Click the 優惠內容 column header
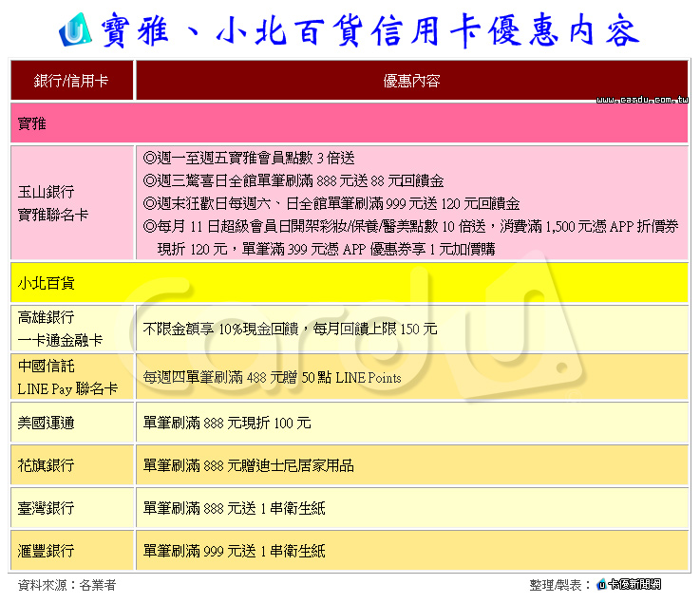The width and height of the screenshot is (700, 603). [411, 81]
